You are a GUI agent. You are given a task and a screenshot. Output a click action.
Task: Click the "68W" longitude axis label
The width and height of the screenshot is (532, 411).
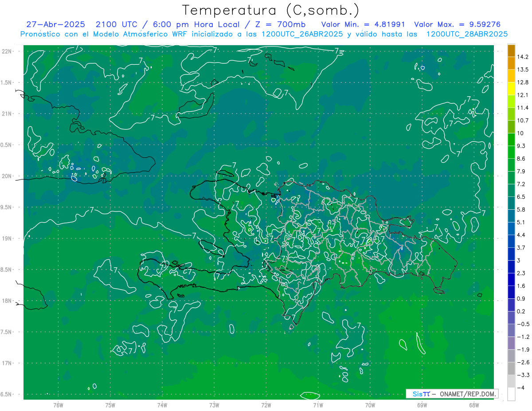click(x=473, y=405)
